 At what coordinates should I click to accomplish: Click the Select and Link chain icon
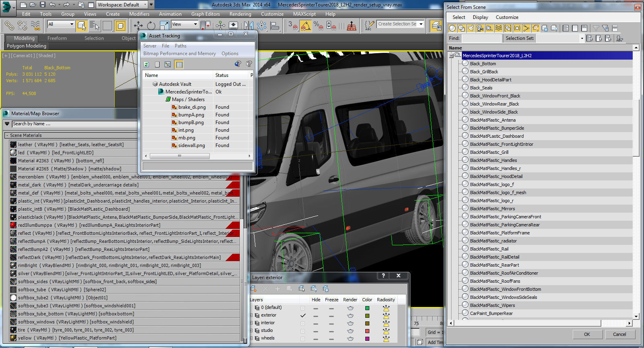pyautogui.click(x=9, y=25)
